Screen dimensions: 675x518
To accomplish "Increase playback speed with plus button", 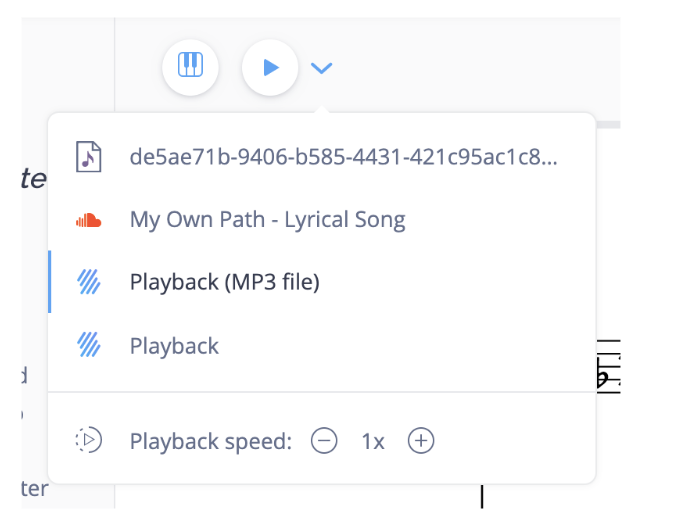I will tap(421, 440).
